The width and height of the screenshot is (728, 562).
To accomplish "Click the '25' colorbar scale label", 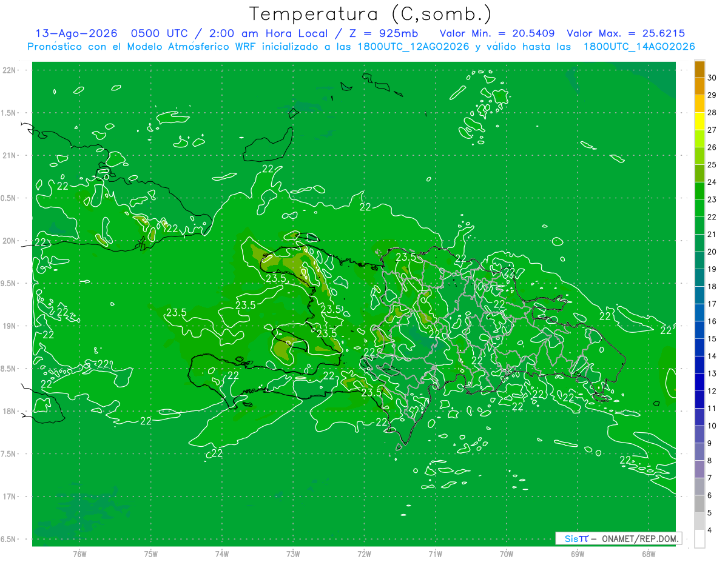I will coord(712,165).
